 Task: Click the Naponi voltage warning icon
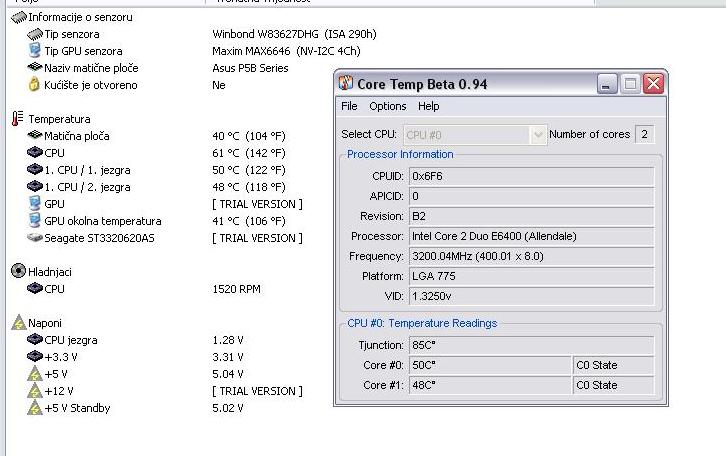pyautogui.click(x=19, y=322)
